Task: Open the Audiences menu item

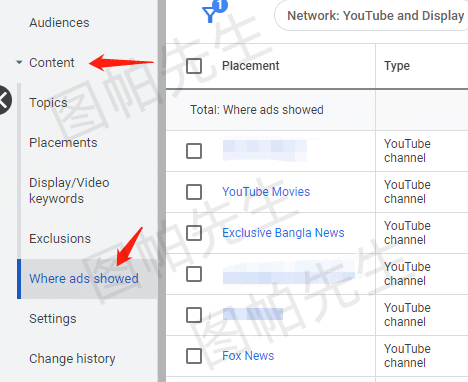Action: click(59, 23)
